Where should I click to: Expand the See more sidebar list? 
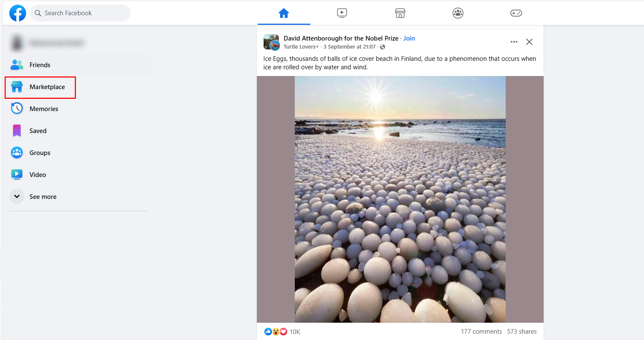(43, 197)
